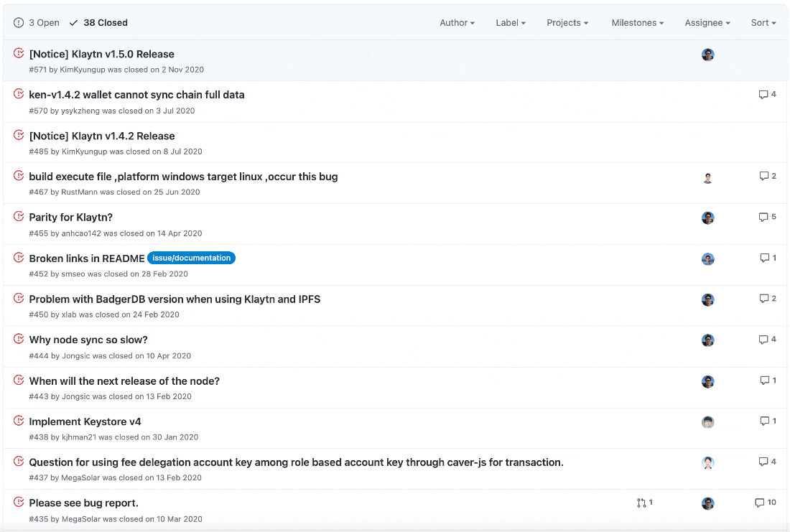
Task: Click assignee avatar on Broken links in README row
Action: tap(708, 259)
